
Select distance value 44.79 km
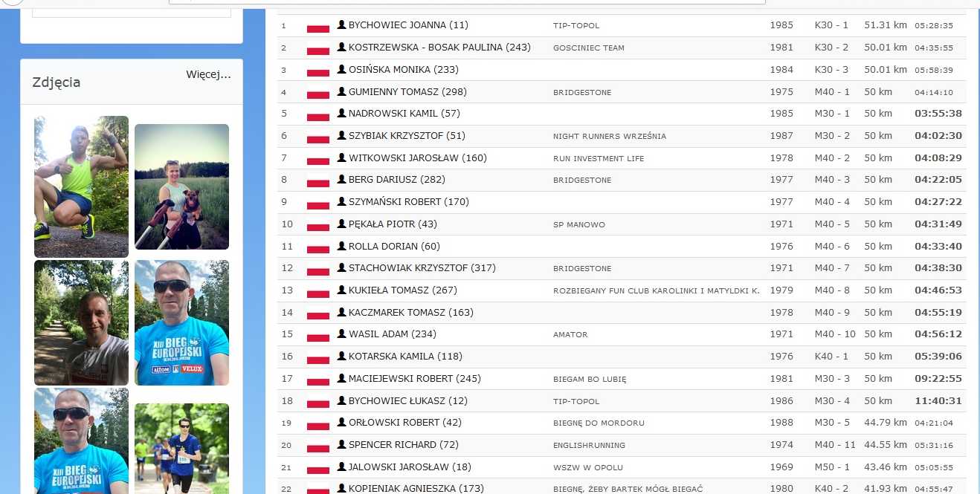tap(886, 423)
